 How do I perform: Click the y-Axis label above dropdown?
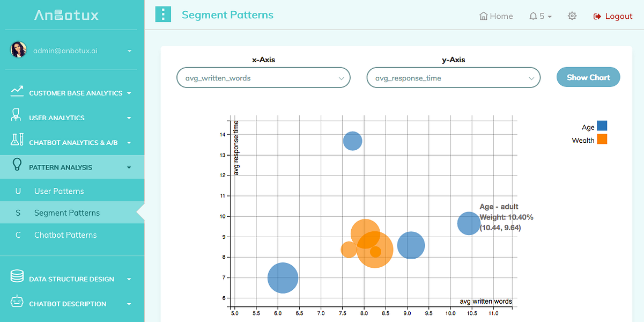coord(453,60)
